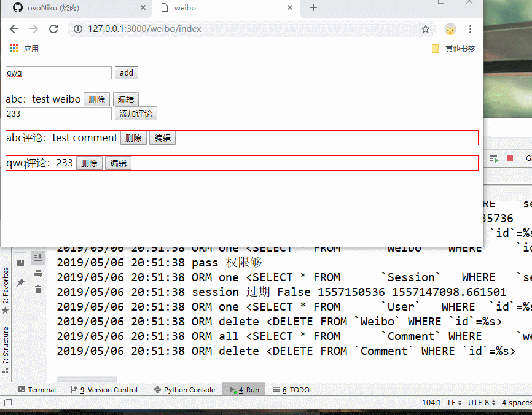The image size is (532, 415).
Task: Select the weibo browser tab
Action: (x=227, y=8)
